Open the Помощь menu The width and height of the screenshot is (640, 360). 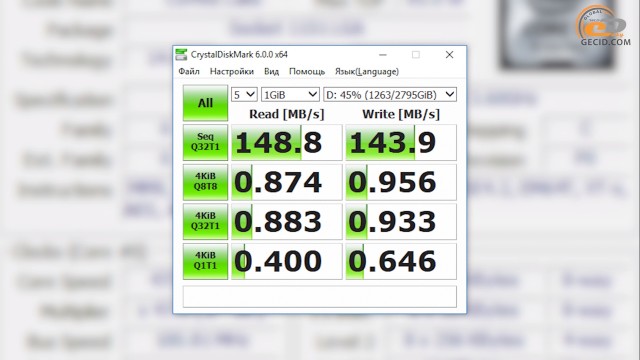click(x=307, y=71)
